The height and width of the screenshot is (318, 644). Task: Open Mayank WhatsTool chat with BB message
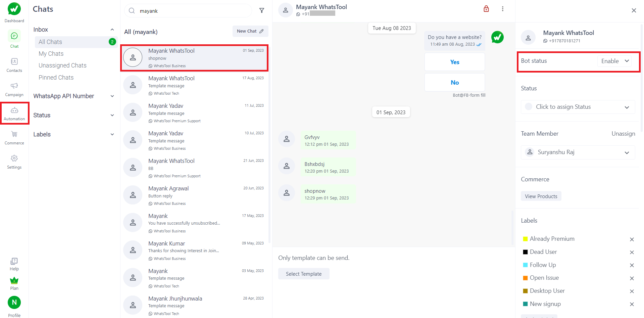tap(194, 168)
